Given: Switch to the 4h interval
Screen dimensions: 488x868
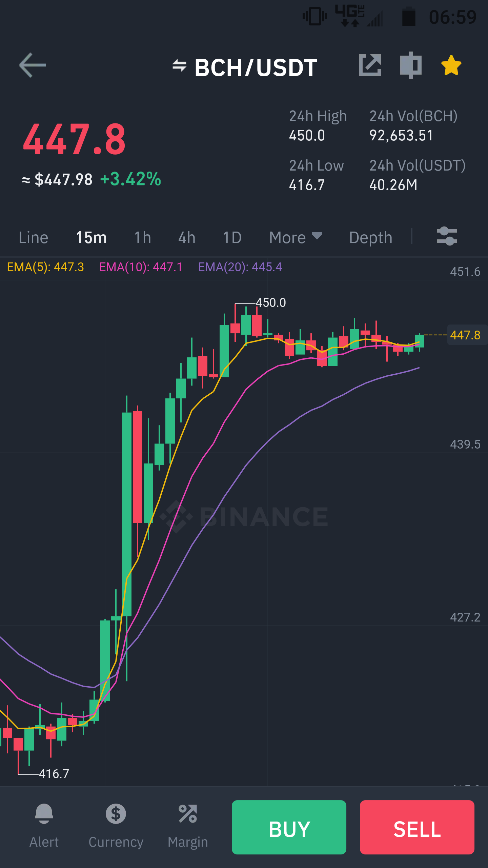Looking at the screenshot, I should (x=187, y=237).
